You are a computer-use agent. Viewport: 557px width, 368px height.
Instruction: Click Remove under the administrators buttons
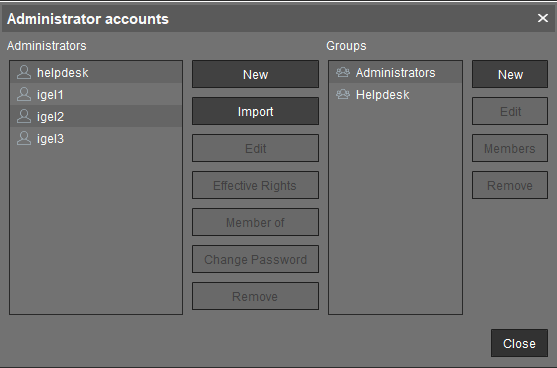click(x=255, y=296)
